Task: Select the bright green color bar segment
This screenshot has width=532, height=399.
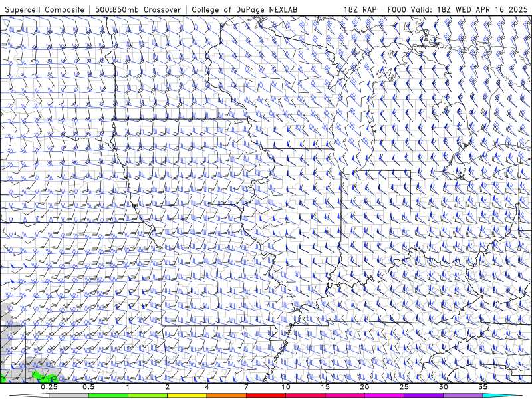Action: pyautogui.click(x=108, y=396)
